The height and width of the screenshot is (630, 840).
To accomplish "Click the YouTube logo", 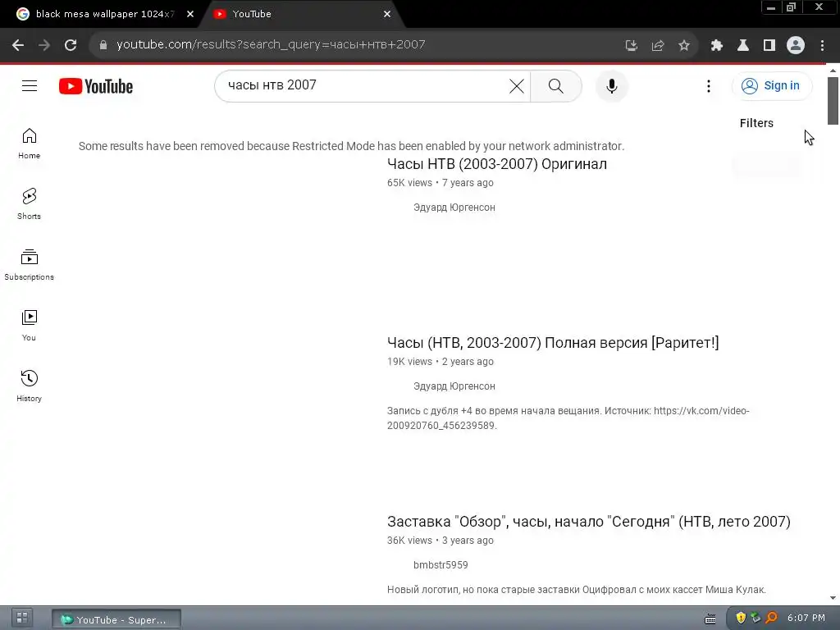I will click(96, 86).
